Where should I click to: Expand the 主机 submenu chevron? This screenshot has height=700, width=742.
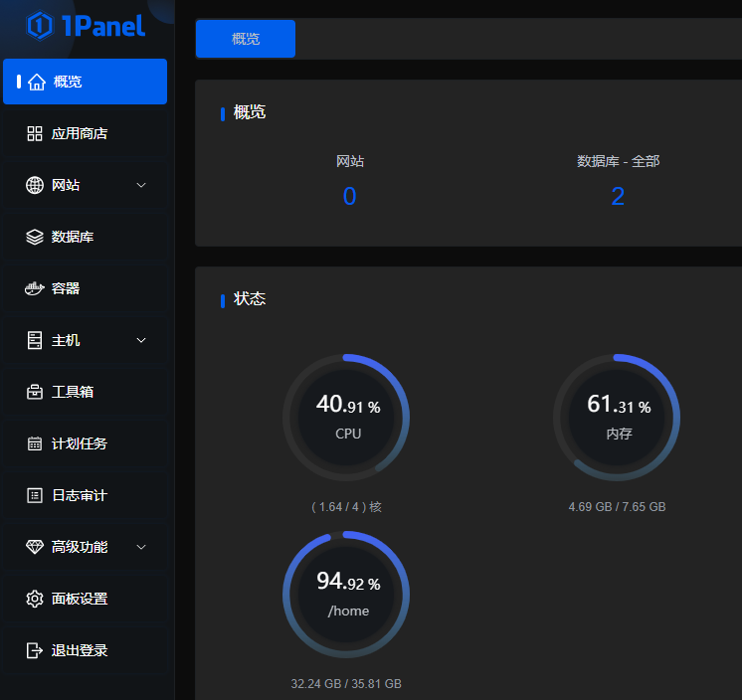(x=141, y=340)
